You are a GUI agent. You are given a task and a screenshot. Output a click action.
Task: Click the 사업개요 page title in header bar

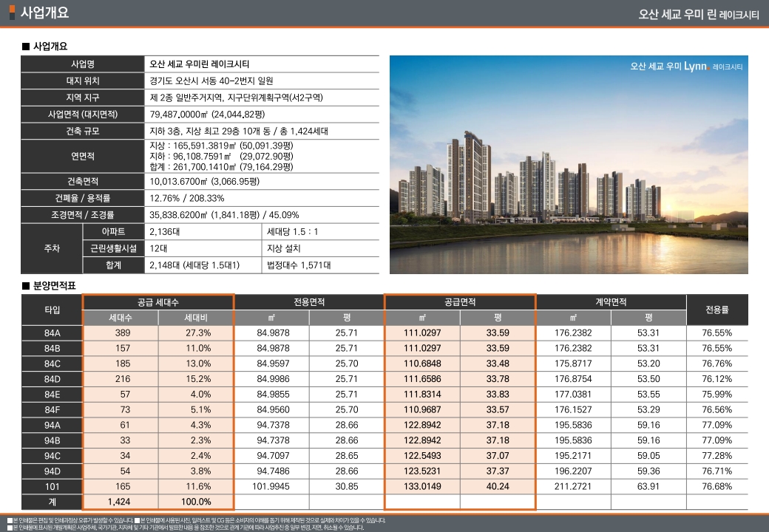(x=44, y=13)
